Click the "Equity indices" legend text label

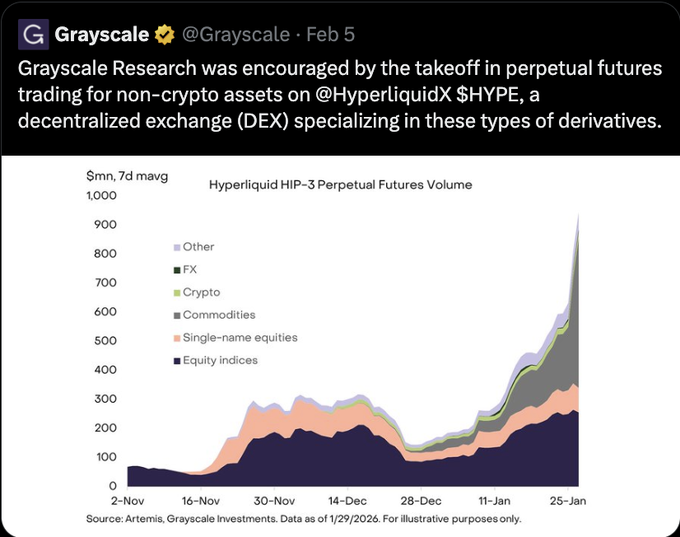[220, 360]
